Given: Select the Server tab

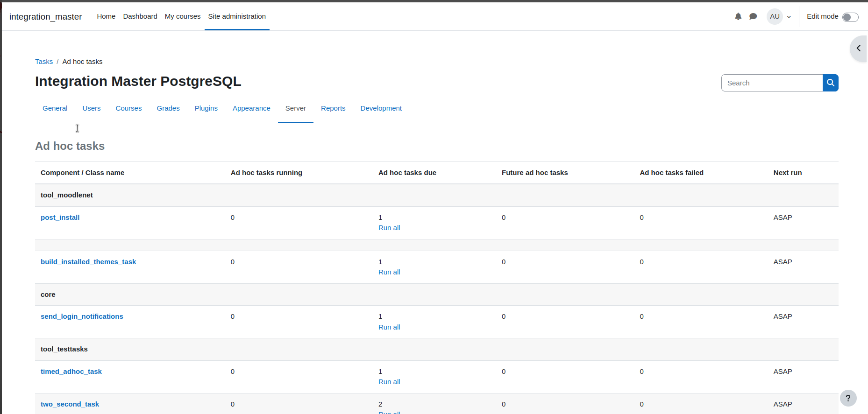Looking at the screenshot, I should pos(296,108).
